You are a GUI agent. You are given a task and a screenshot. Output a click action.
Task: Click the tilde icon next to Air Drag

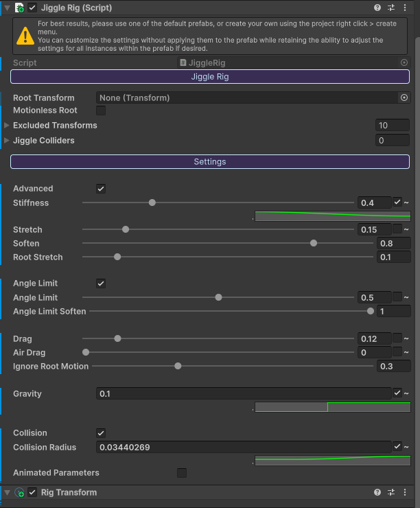tap(406, 352)
